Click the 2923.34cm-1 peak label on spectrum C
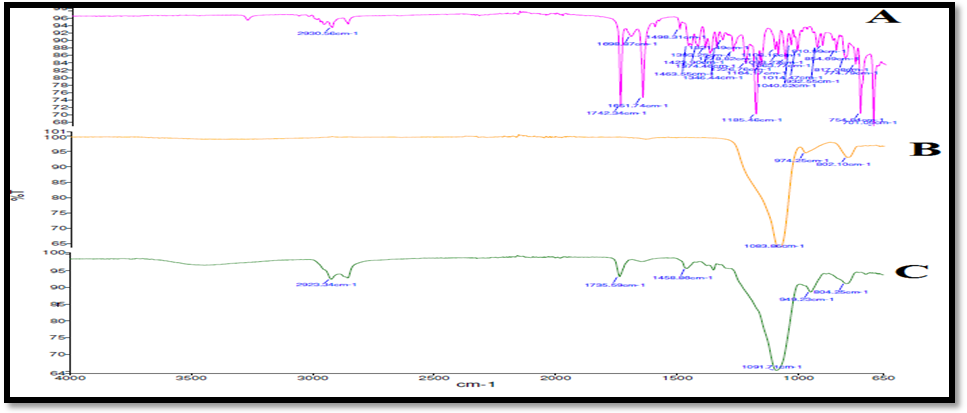Viewport: 967px width, 413px height. coord(327,285)
